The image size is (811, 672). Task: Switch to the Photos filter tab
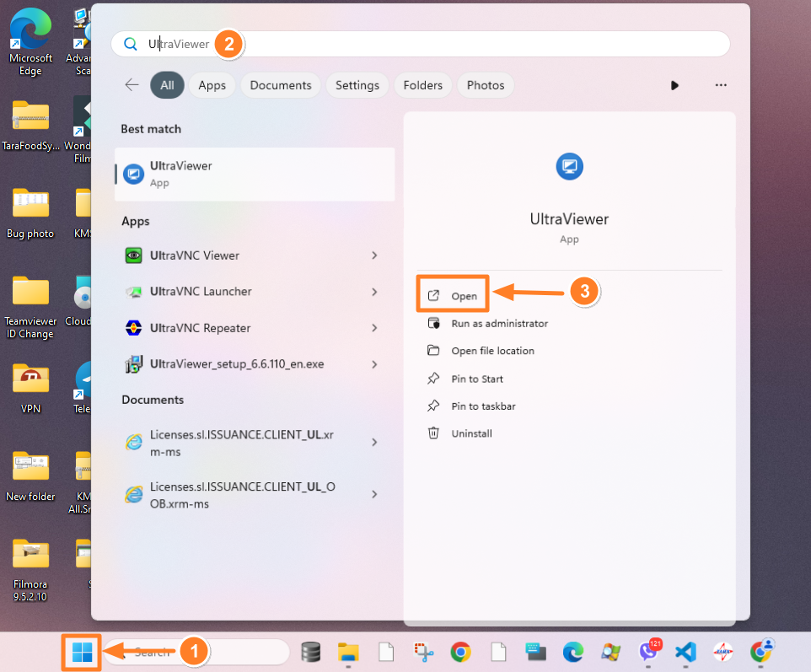pyautogui.click(x=485, y=85)
